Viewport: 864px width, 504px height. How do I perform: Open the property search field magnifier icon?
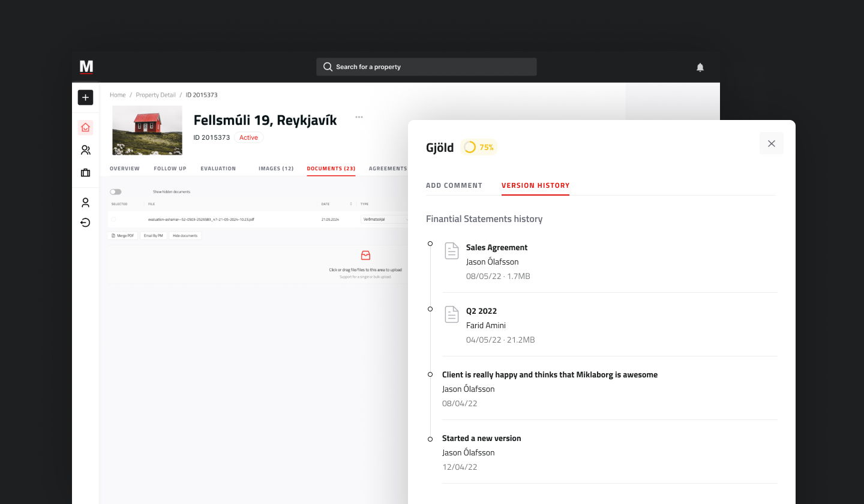(x=328, y=67)
